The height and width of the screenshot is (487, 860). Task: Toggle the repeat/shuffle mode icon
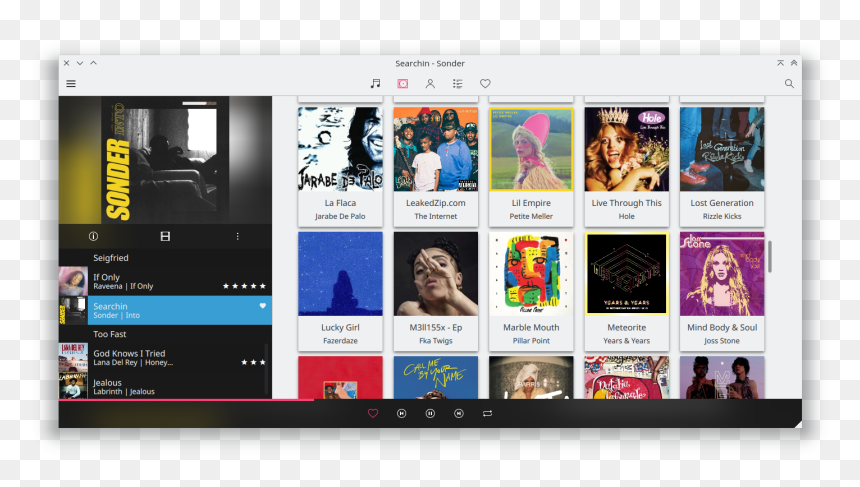pyautogui.click(x=487, y=413)
